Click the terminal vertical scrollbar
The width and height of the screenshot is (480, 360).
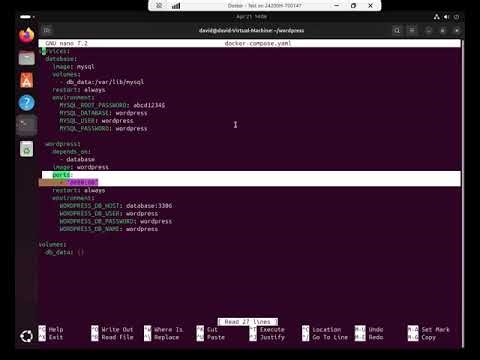[462, 193]
